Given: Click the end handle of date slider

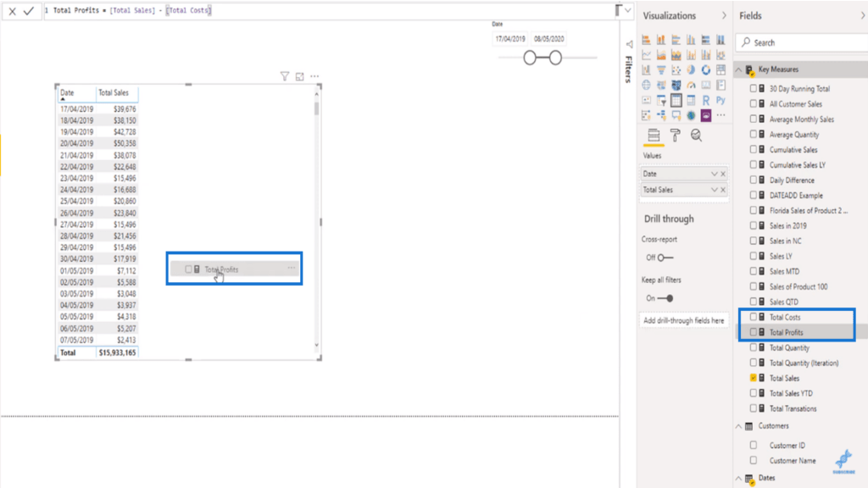Looking at the screenshot, I should [x=555, y=57].
